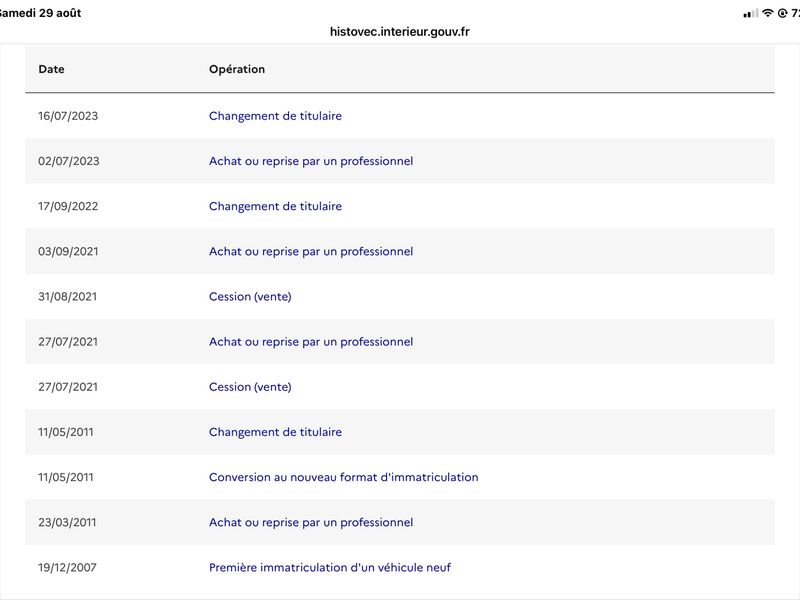Tap the cellular signal bars icon

point(751,14)
